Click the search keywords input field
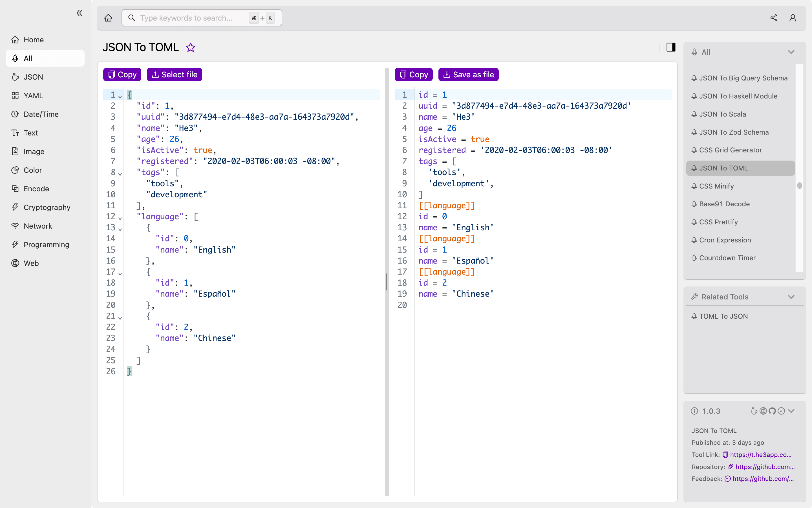This screenshot has width=812, height=508. [x=202, y=18]
